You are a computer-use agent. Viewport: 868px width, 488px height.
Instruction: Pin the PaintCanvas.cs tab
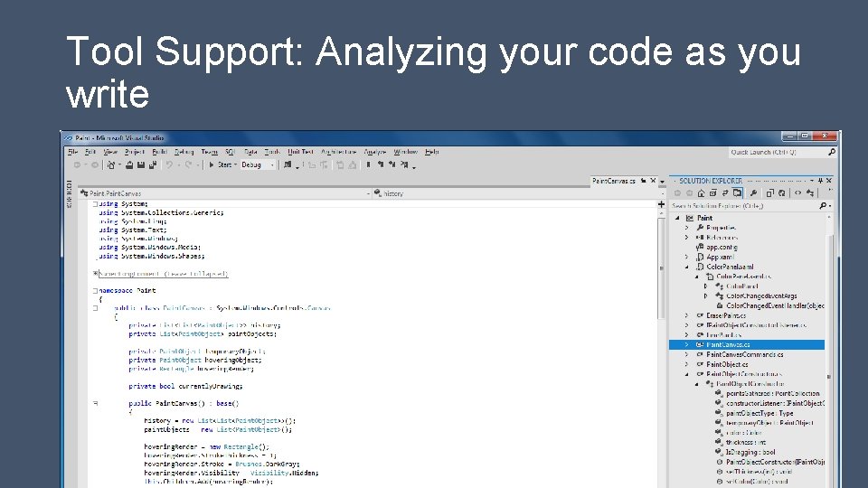tap(643, 181)
